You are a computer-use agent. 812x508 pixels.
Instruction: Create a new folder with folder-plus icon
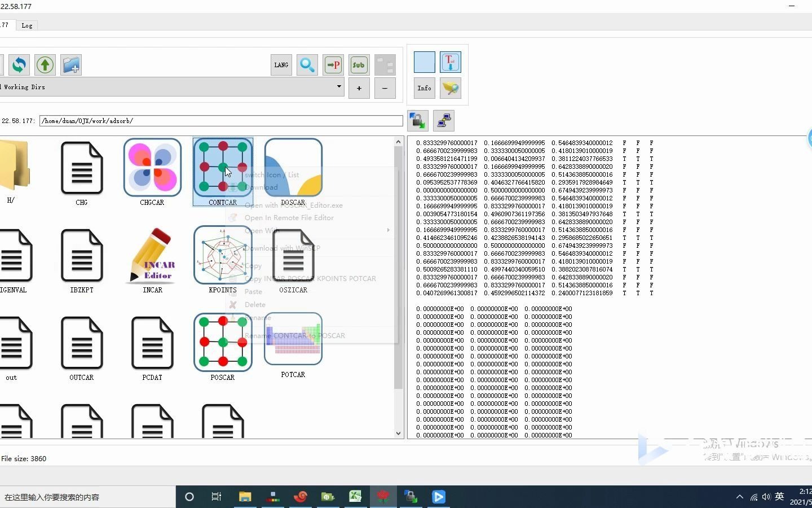tap(71, 65)
